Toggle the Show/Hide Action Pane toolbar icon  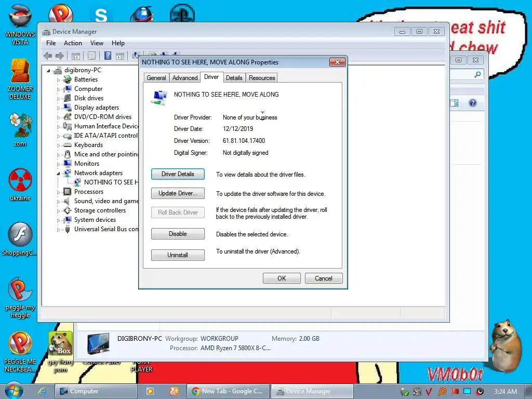coord(120,56)
